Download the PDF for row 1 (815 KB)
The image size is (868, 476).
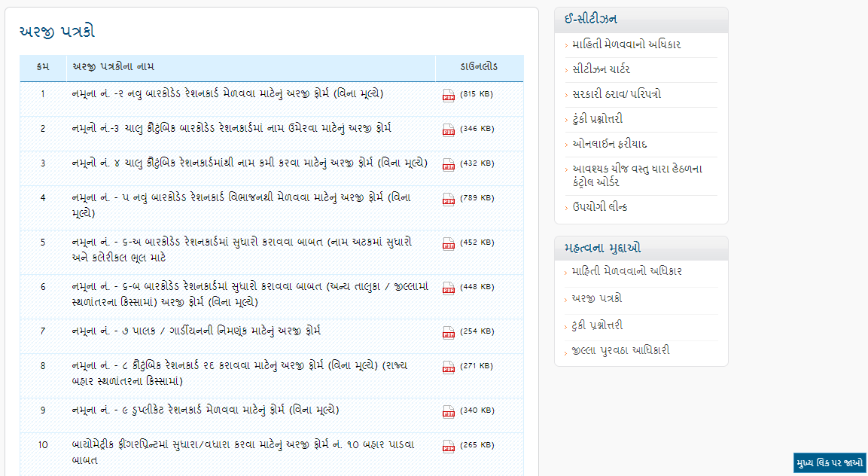(449, 96)
